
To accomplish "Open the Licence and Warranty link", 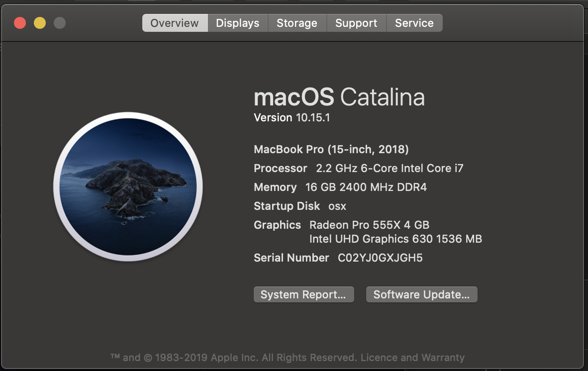I will pyautogui.click(x=412, y=358).
